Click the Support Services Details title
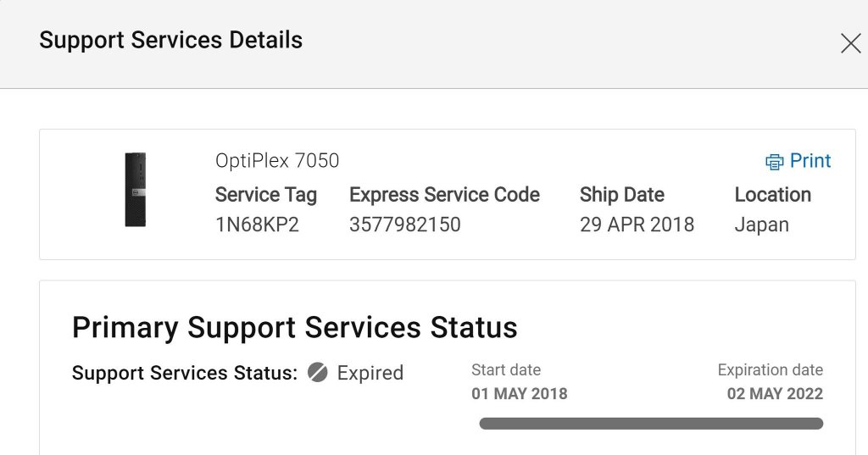Viewport: 868px width, 455px height. pos(171,40)
